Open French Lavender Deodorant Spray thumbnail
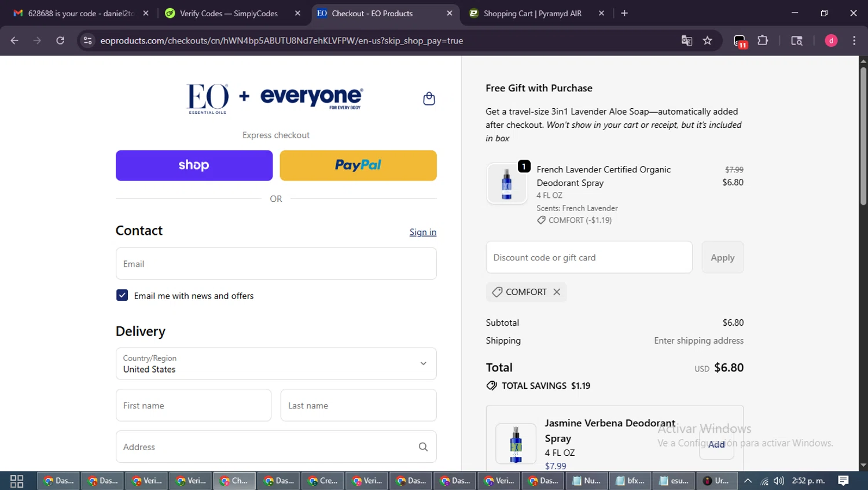Image resolution: width=868 pixels, height=490 pixels. coord(507,183)
